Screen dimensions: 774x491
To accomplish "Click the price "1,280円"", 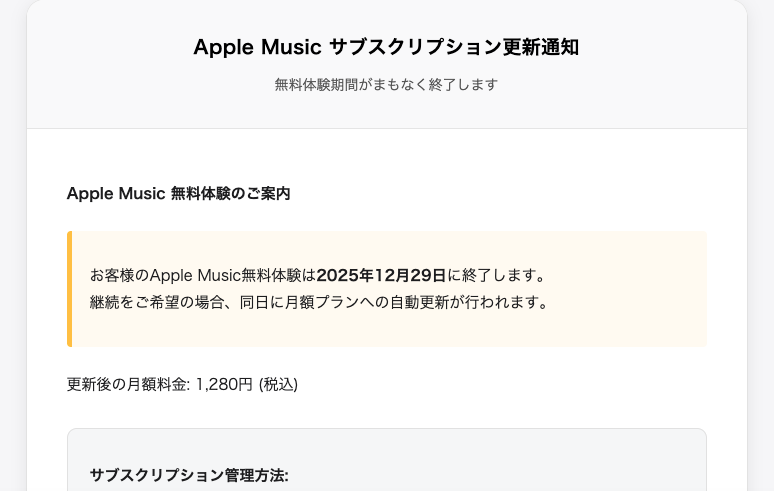I will (x=224, y=384).
